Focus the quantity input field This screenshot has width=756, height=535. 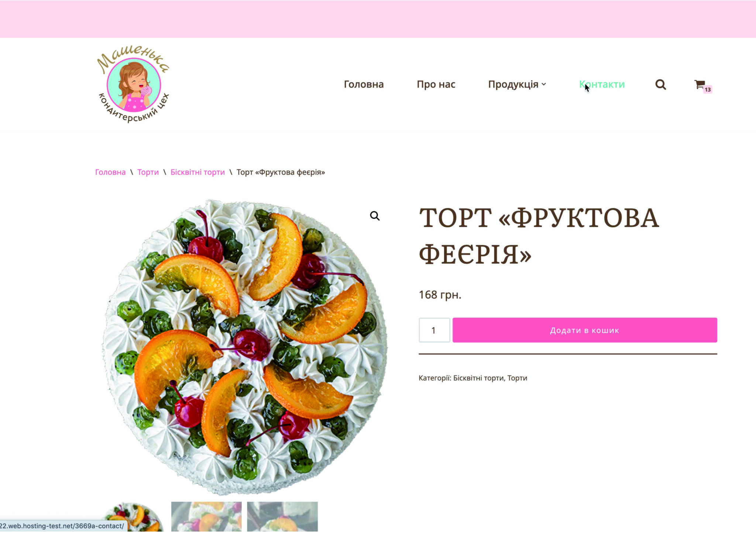(434, 330)
